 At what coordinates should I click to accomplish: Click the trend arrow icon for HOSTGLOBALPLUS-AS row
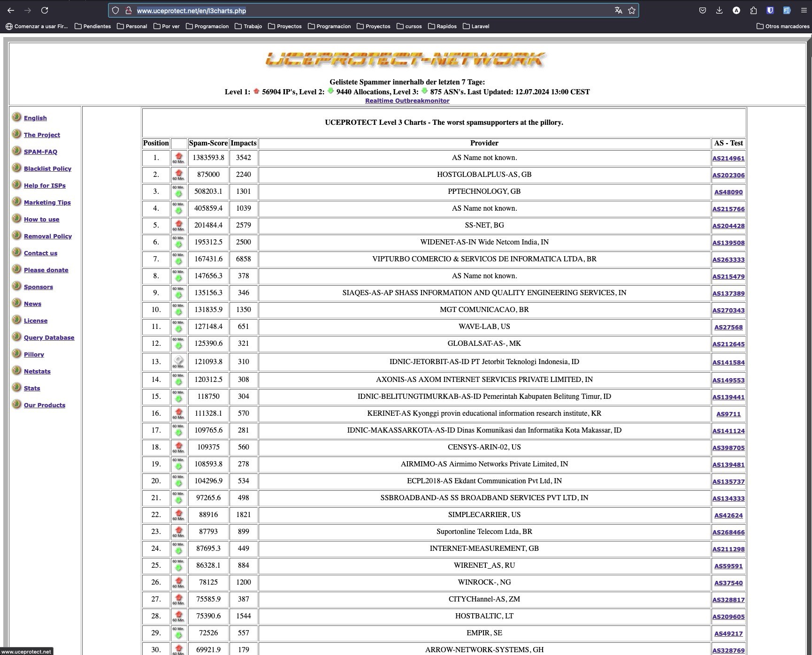tap(178, 175)
